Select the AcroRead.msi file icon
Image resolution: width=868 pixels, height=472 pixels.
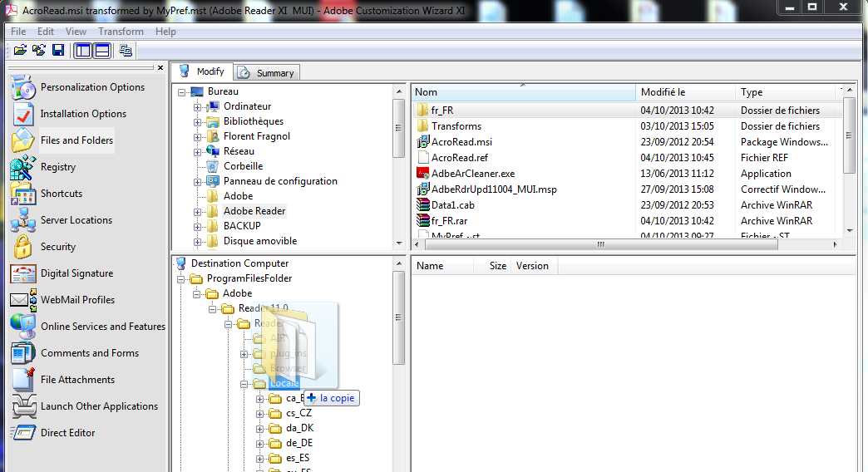click(423, 142)
